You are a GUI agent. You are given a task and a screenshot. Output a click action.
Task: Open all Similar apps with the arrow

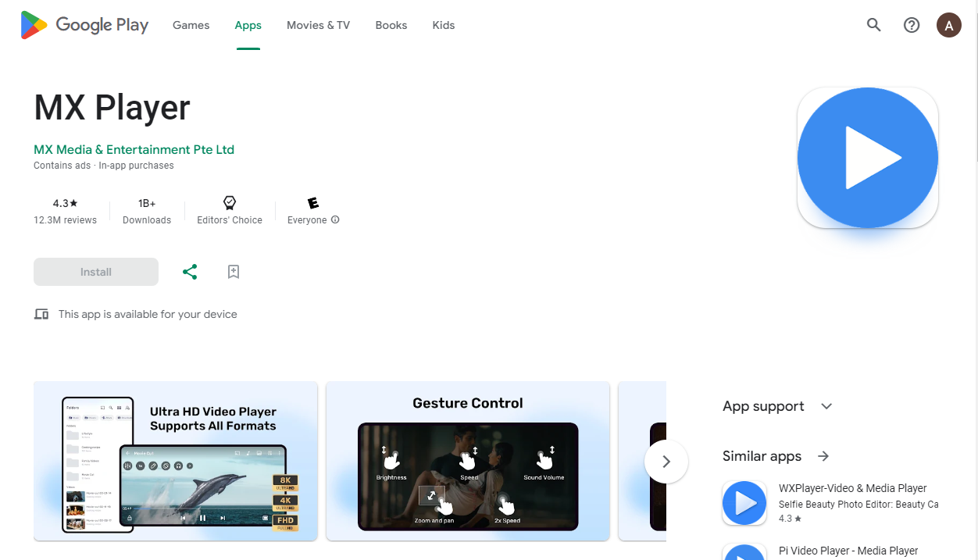tap(823, 456)
